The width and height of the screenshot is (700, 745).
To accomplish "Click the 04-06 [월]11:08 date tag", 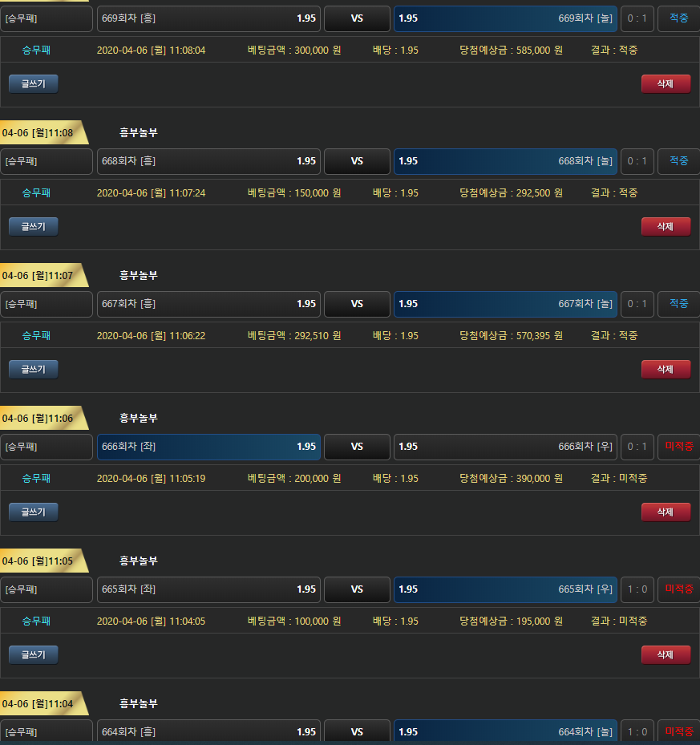I will click(x=38, y=132).
